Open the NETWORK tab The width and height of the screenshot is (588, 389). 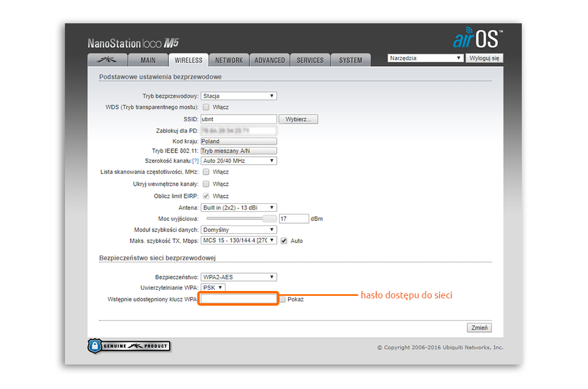click(228, 60)
